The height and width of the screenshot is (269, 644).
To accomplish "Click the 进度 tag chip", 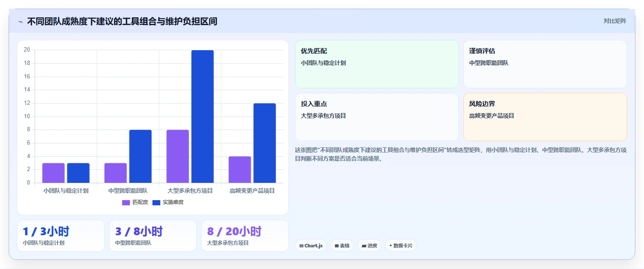I will point(369,246).
